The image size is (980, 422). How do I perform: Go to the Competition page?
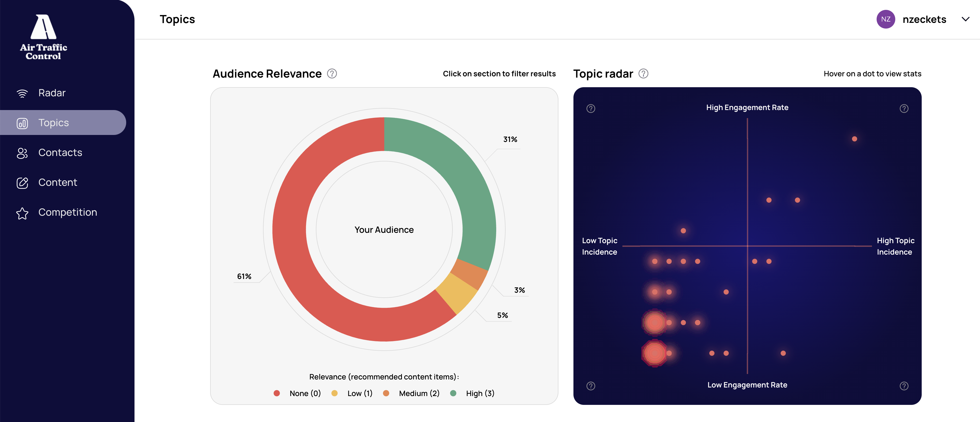[x=67, y=213]
